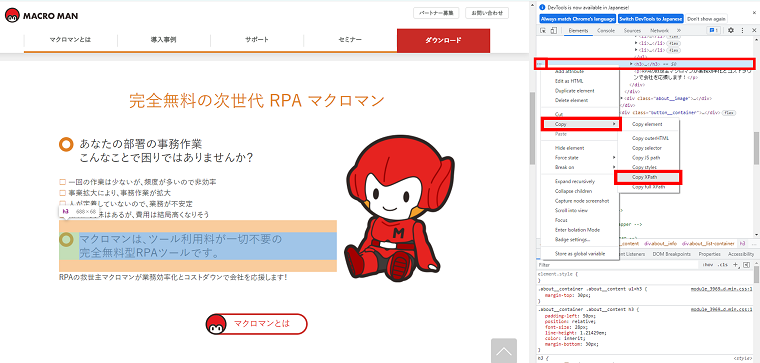Open セミナー navigation item
760x363 pixels.
click(350, 40)
